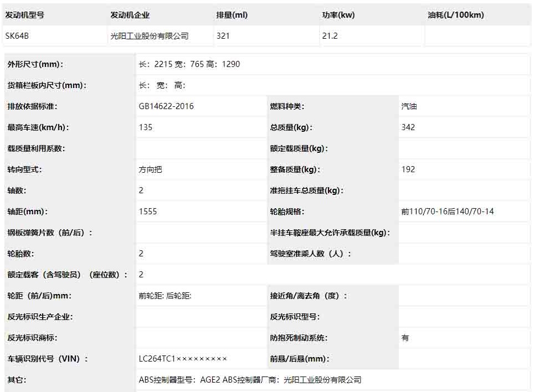Select the emission standard GB14622-2016
This screenshot has height=392, width=534.
coord(166,106)
